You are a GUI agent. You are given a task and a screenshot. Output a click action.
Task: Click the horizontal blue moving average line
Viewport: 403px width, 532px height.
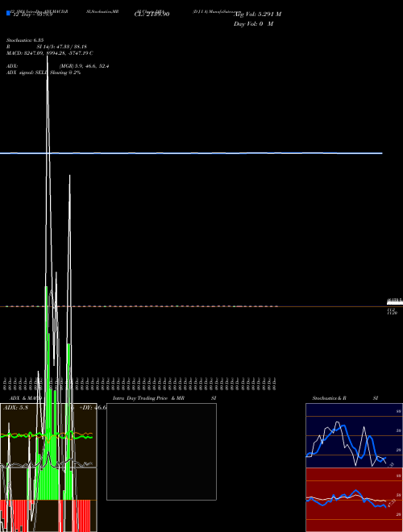click(191, 153)
